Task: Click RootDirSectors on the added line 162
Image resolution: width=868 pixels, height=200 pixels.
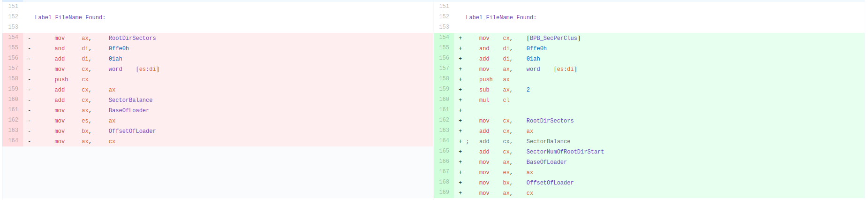Action: point(550,121)
